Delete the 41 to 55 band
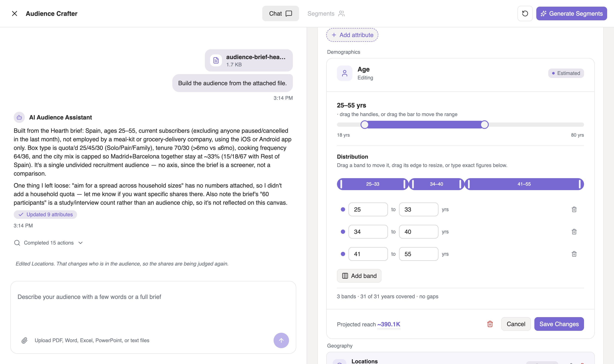 574,254
